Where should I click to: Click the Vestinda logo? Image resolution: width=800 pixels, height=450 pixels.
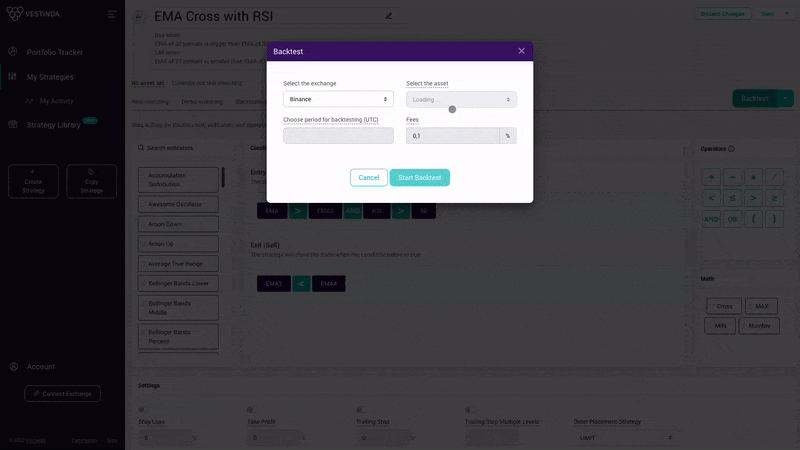point(33,14)
